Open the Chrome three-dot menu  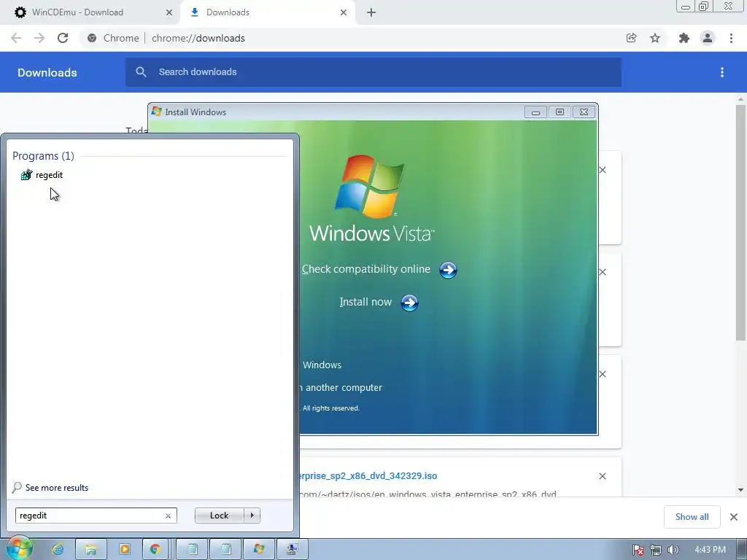[x=731, y=38]
